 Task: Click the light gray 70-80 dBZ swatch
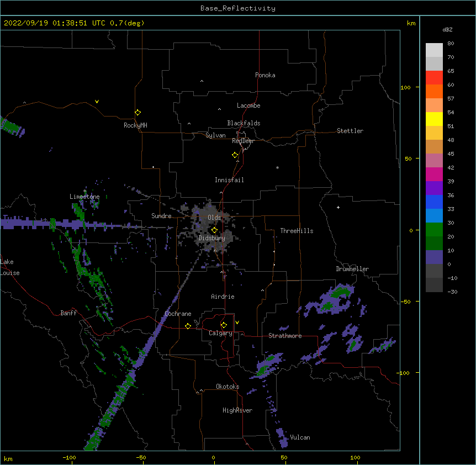pyautogui.click(x=434, y=50)
